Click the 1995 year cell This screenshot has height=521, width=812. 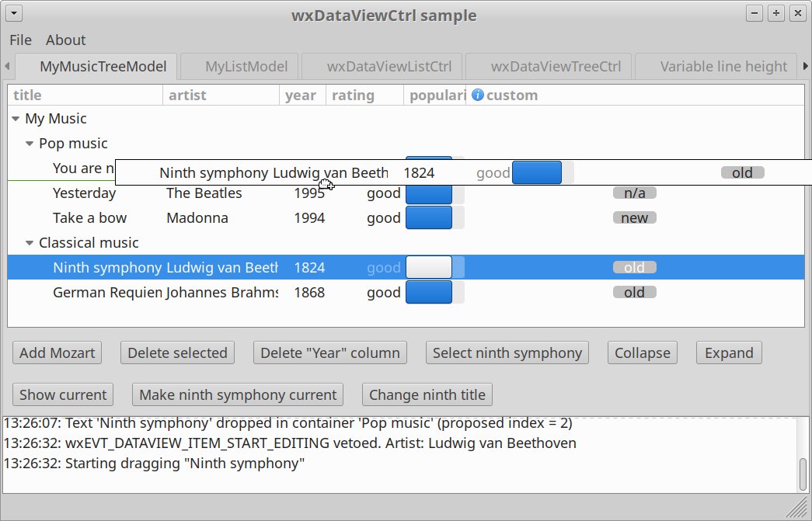(x=309, y=193)
